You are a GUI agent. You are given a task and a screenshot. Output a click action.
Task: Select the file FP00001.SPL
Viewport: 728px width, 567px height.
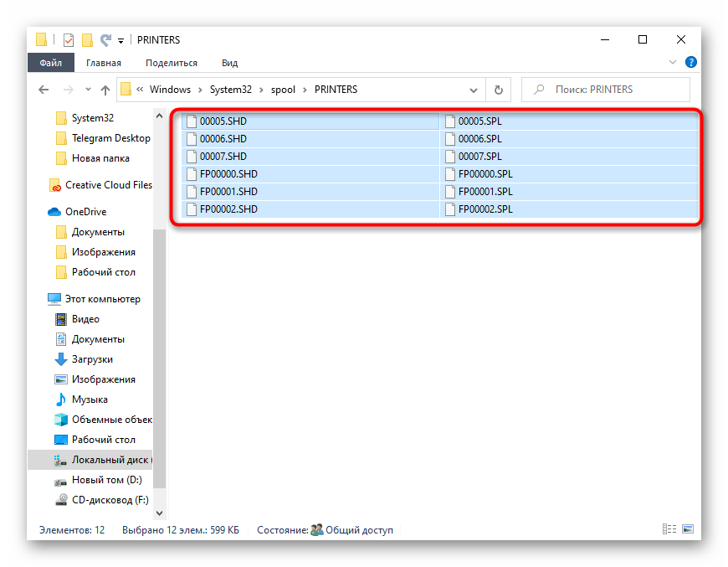coord(484,192)
